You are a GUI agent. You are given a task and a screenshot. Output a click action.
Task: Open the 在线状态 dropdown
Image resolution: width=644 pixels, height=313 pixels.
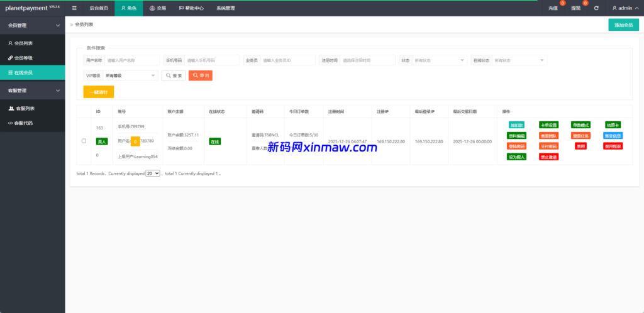pos(519,60)
